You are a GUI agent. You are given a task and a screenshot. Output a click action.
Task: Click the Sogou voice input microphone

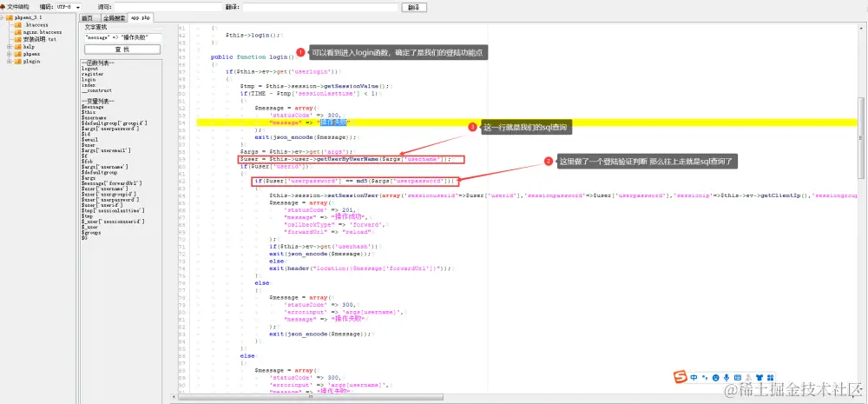click(727, 377)
